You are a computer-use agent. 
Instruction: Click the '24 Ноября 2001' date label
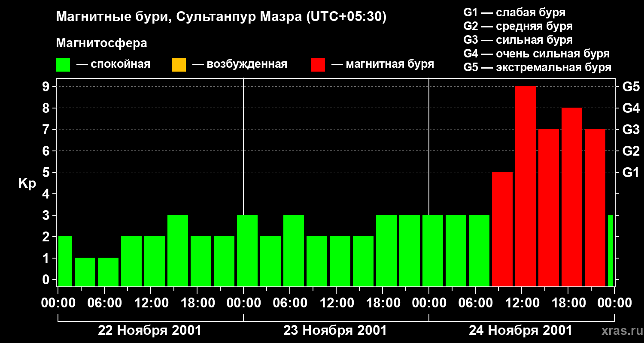click(520, 331)
